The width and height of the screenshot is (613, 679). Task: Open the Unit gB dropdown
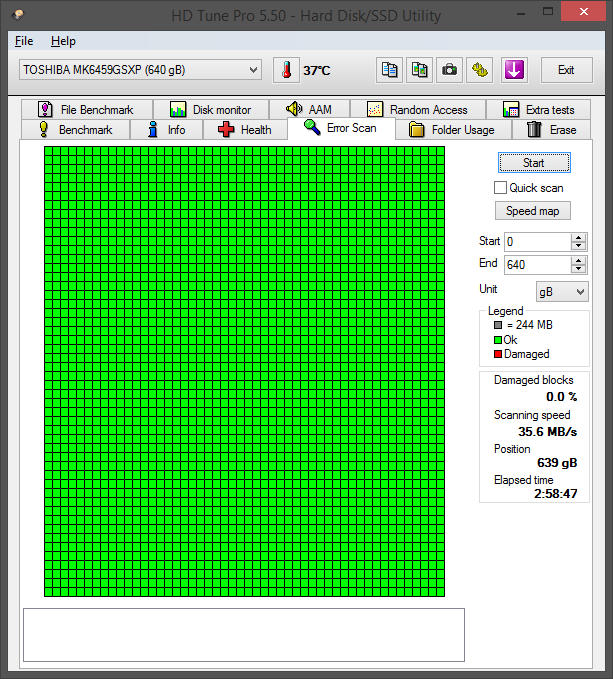(x=562, y=292)
